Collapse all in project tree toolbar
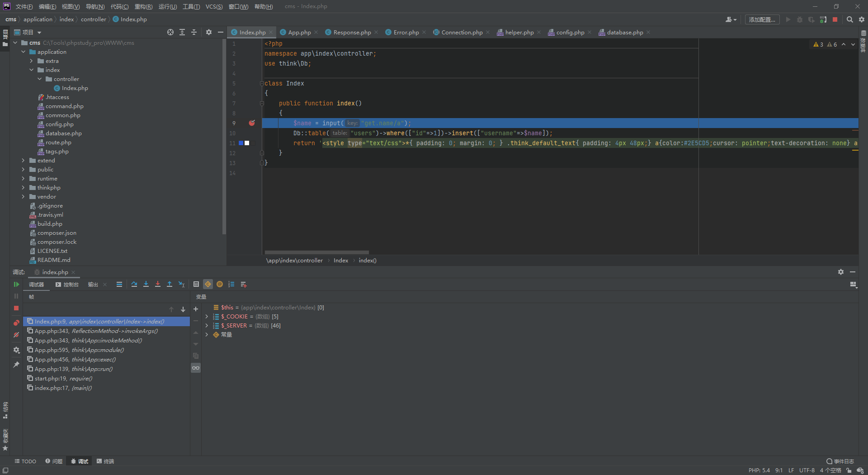This screenshot has height=475, width=868. pos(194,32)
